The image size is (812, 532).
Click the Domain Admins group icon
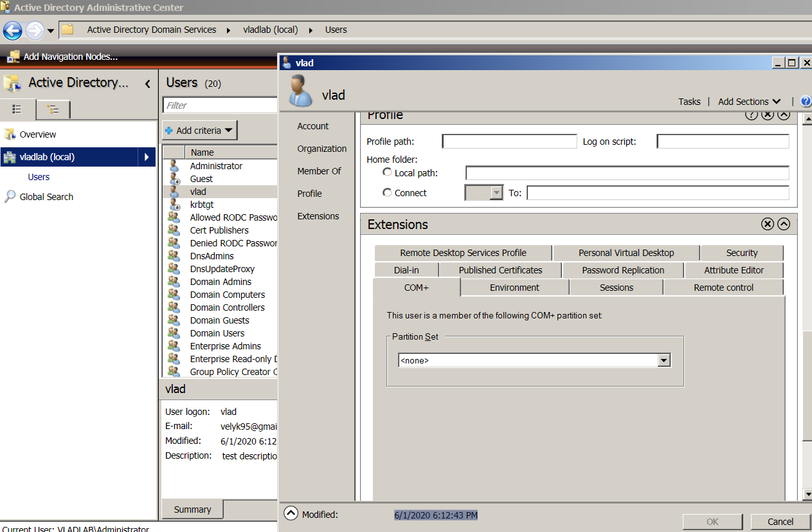(x=174, y=282)
